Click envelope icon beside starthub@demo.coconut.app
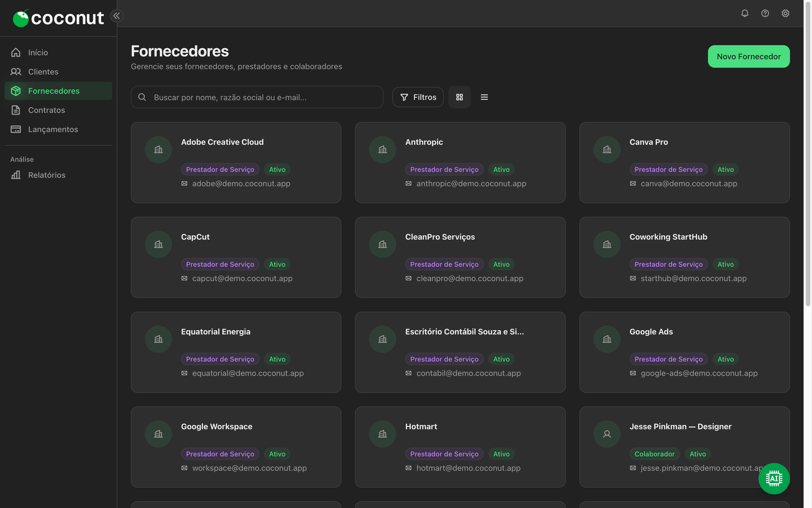This screenshot has height=508, width=812. tap(633, 279)
